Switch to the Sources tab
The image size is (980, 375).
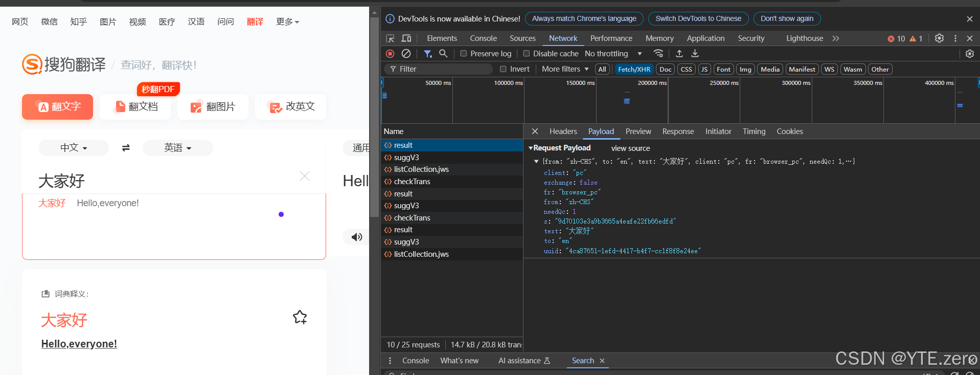pos(522,38)
